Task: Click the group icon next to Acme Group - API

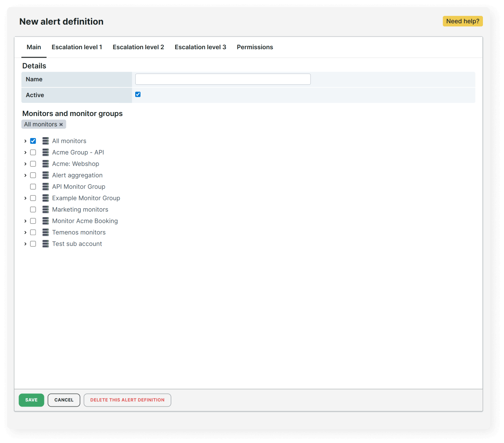Action: (46, 152)
